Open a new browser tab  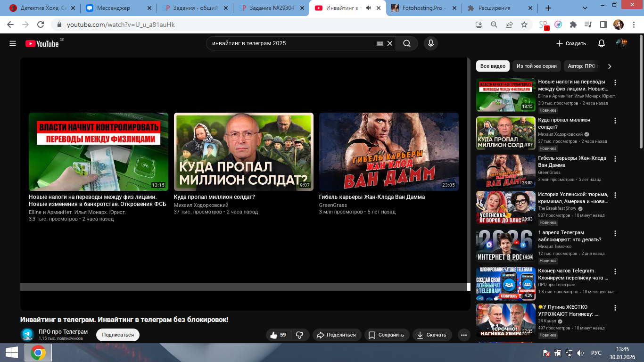(x=548, y=8)
